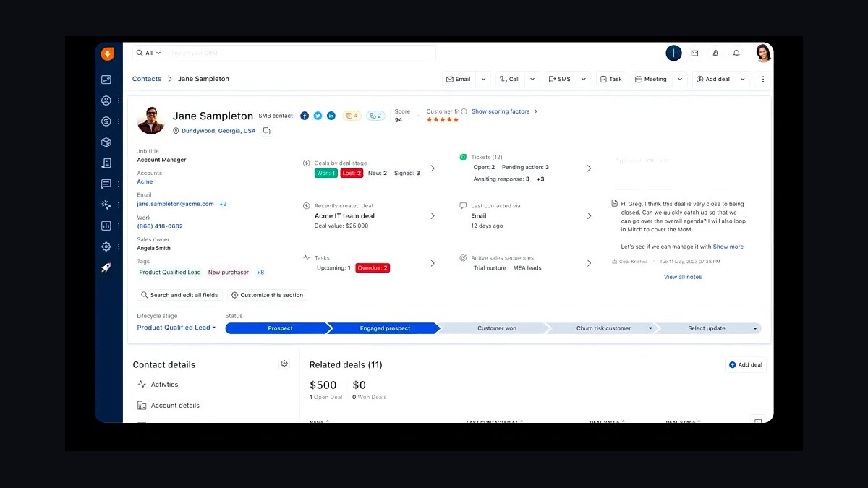The image size is (868, 488).
Task: Open the mail envelope icon in top bar
Action: pyautogui.click(x=694, y=53)
